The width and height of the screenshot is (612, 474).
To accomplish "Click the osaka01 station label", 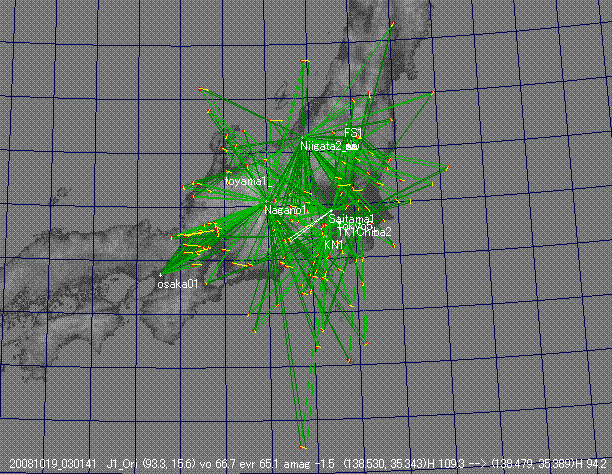I will pyautogui.click(x=178, y=284).
